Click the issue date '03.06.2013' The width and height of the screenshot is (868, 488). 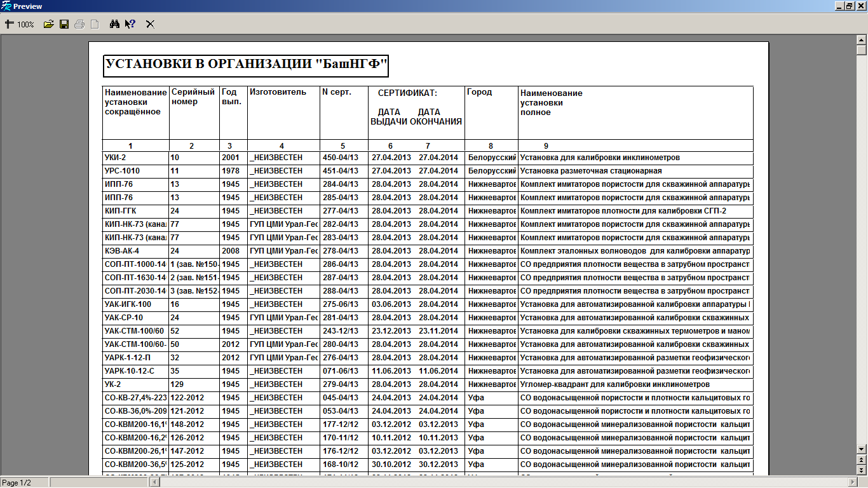pos(391,304)
